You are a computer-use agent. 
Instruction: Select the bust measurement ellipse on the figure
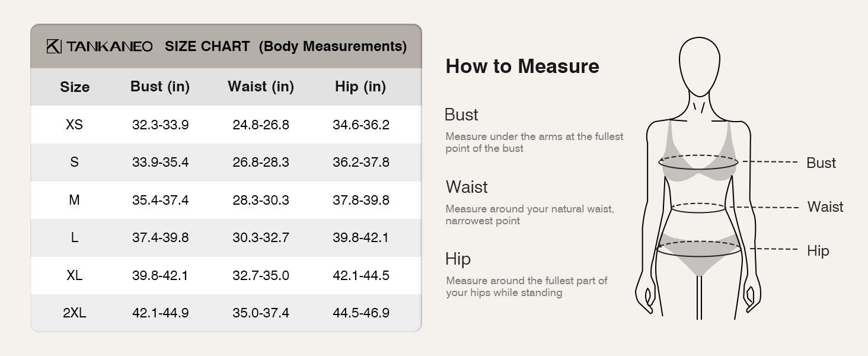pyautogui.click(x=698, y=162)
